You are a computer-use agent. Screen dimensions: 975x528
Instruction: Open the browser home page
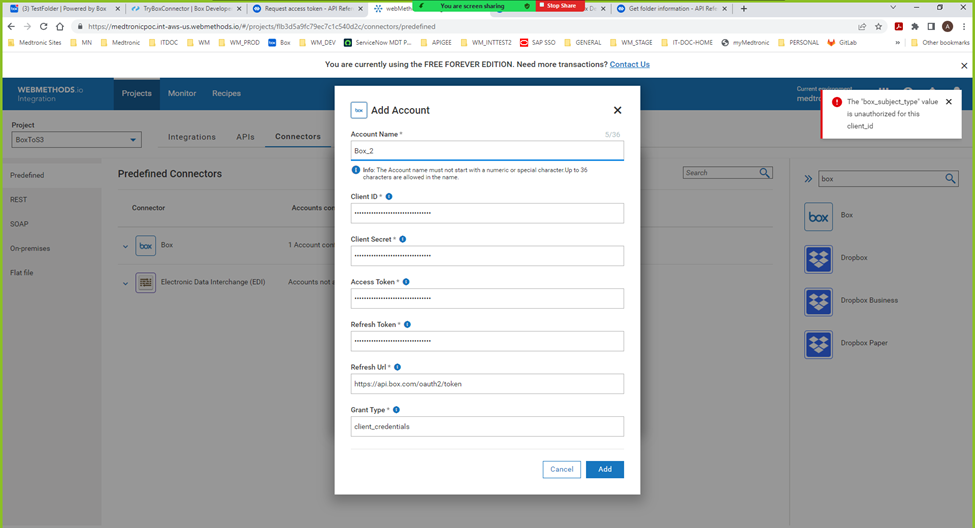[x=60, y=26]
